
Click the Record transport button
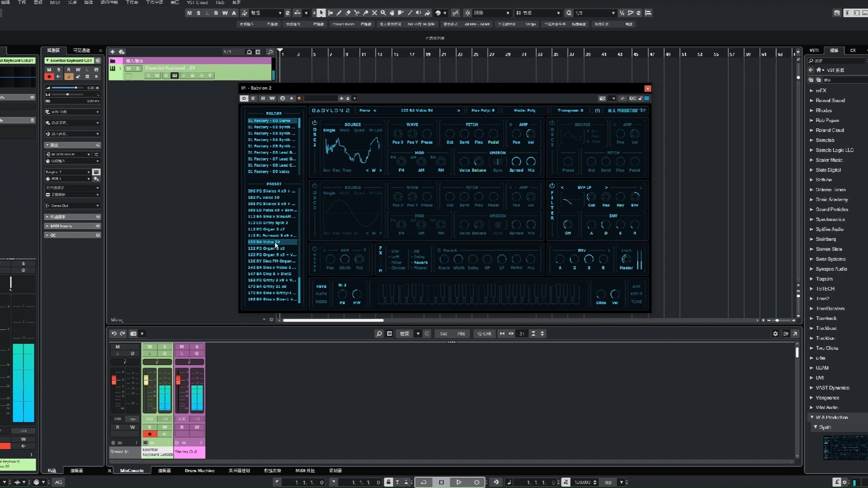click(x=476, y=482)
